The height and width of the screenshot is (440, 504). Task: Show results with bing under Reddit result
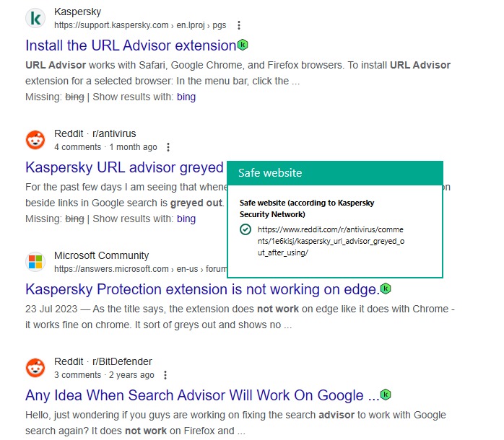tap(186, 219)
